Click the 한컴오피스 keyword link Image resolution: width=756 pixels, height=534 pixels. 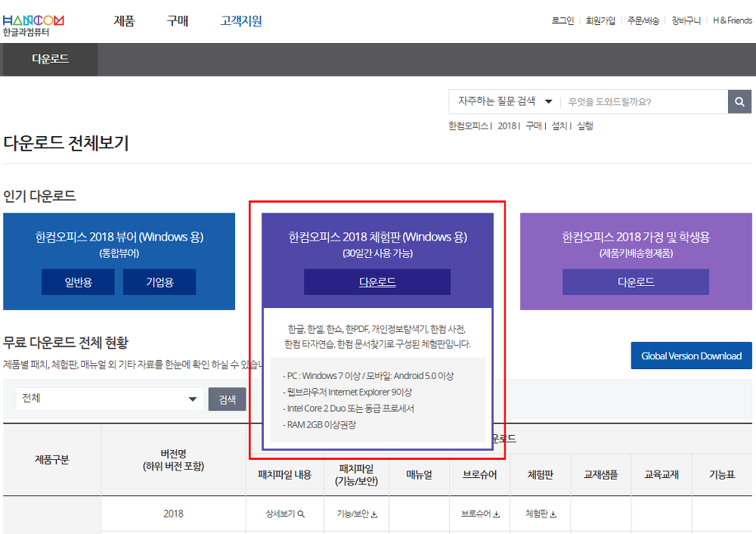pos(469,126)
